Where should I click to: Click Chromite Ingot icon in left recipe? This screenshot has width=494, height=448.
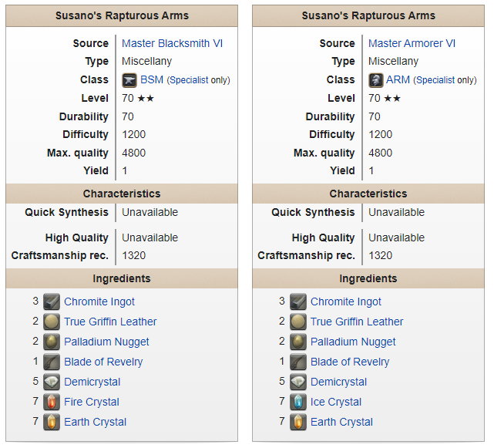(52, 302)
